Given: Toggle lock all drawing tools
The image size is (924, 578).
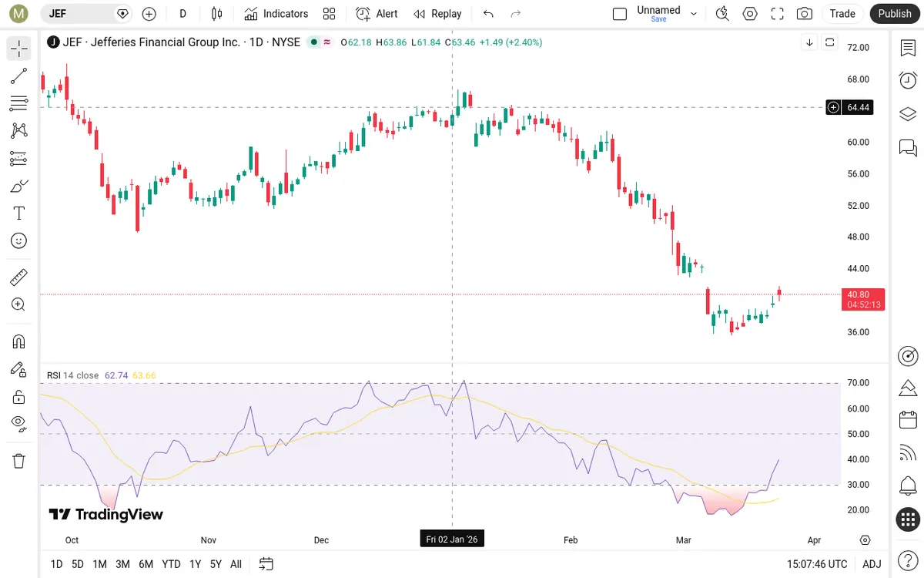Looking at the screenshot, I should (19, 397).
